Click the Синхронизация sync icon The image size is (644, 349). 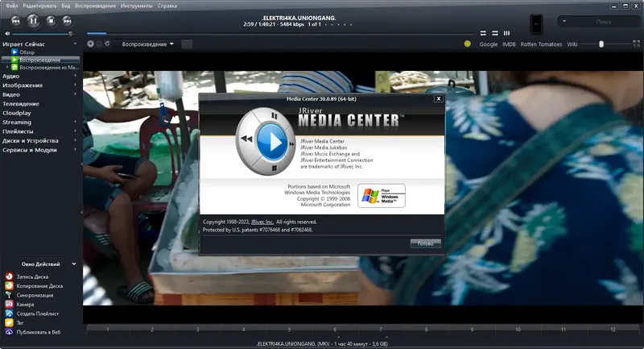(9, 295)
